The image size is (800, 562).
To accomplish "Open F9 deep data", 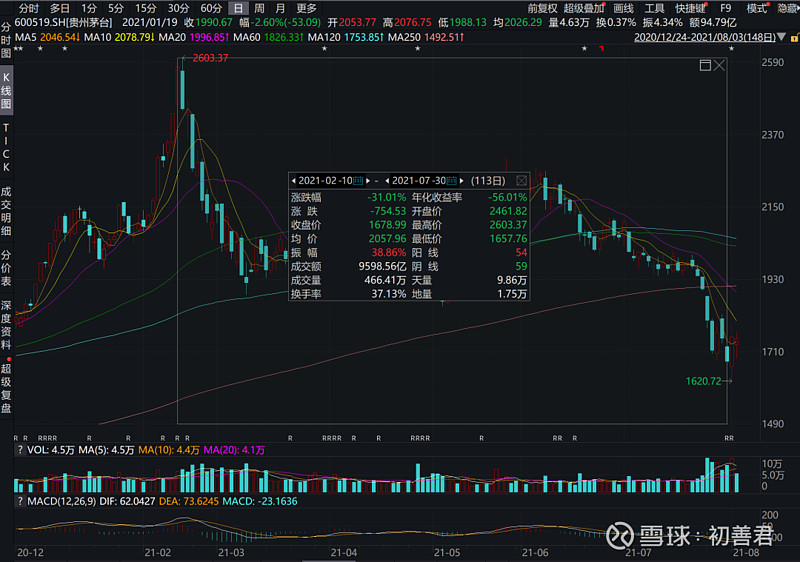I will click(x=726, y=8).
